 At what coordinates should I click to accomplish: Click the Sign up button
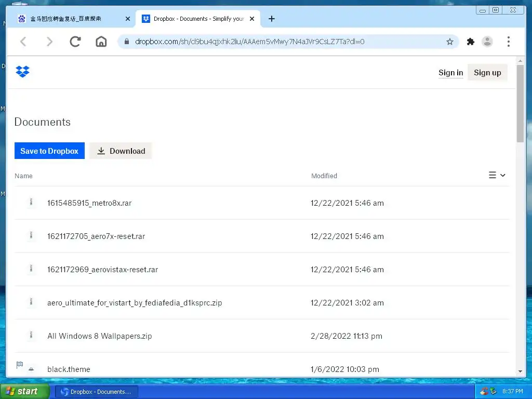click(487, 73)
